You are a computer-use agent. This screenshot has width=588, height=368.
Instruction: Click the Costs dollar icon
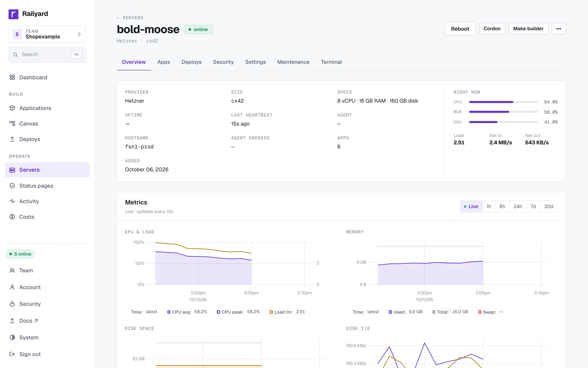click(12, 217)
